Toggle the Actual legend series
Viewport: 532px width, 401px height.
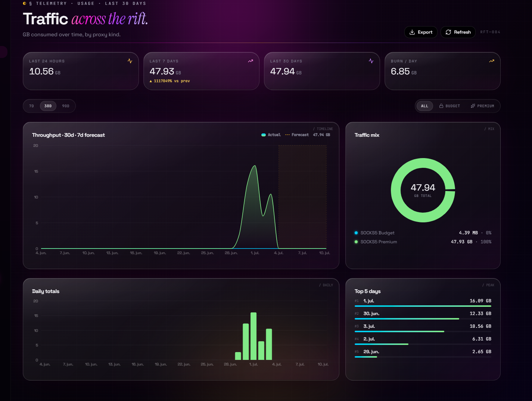coord(271,135)
